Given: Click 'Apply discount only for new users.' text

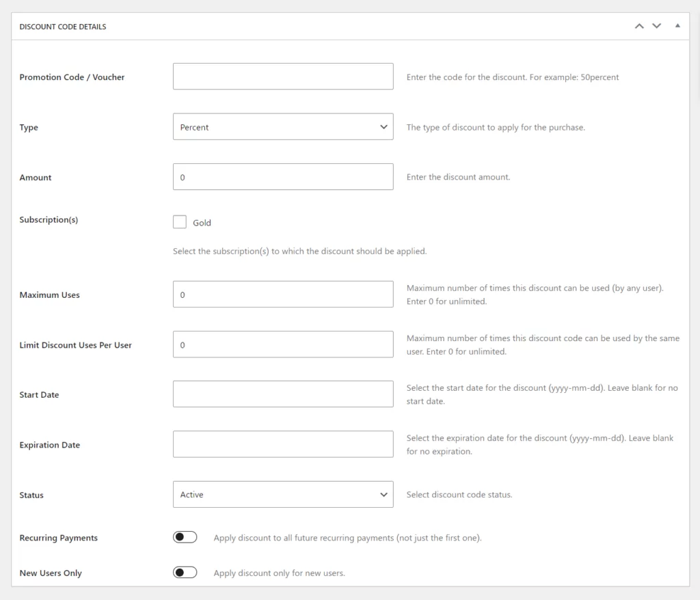Looking at the screenshot, I should point(280,573).
